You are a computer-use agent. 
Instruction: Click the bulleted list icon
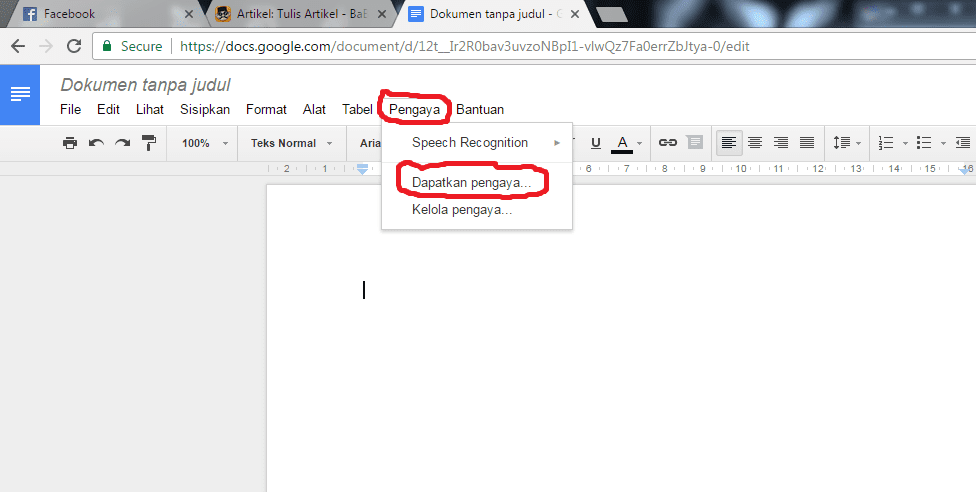[x=924, y=143]
